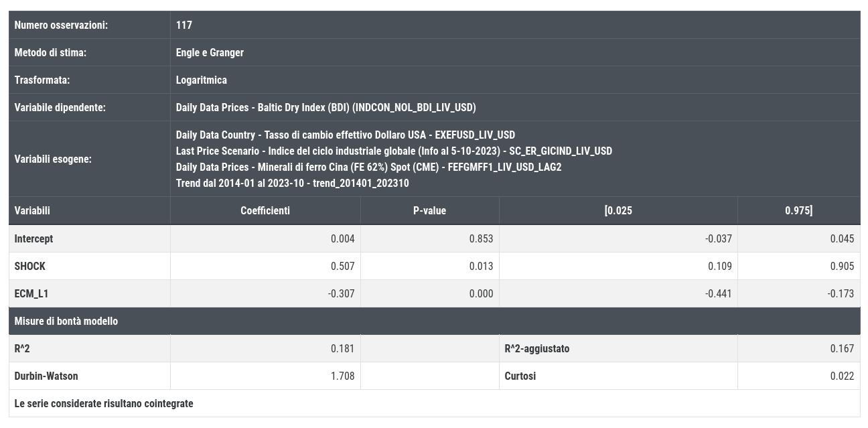Click the EXEFUSD_LIV_USD exogenous variable line
868x428 pixels.
[x=345, y=135]
